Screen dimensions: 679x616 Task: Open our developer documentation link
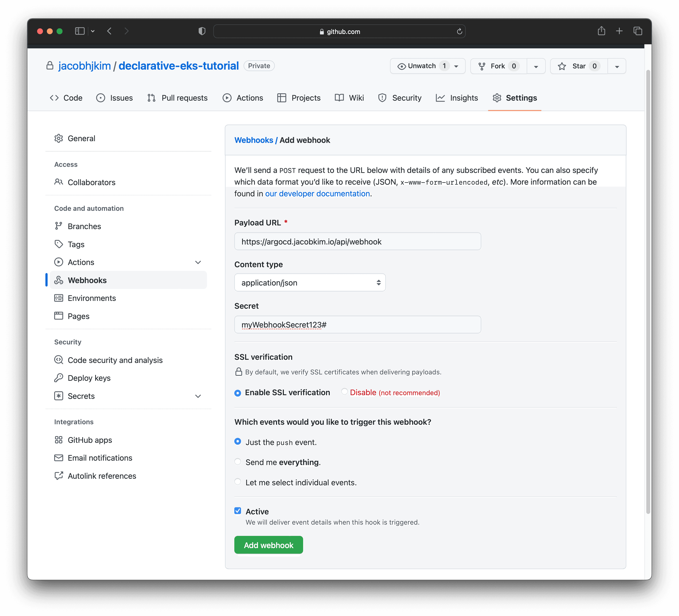(x=317, y=193)
